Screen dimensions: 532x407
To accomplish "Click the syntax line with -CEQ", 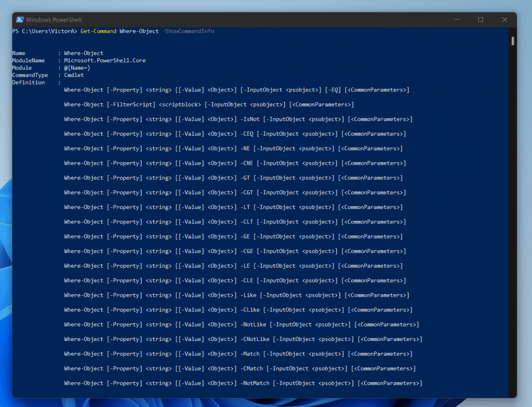I will pos(235,134).
